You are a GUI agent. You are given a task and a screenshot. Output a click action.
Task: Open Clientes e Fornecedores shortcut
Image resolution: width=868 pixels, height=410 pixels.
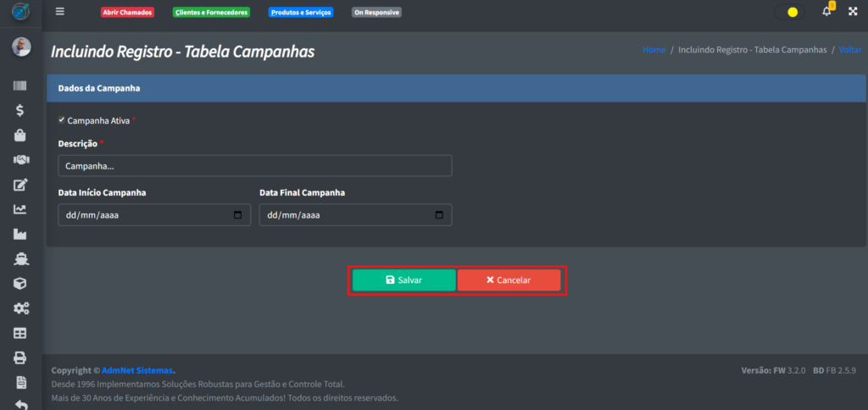211,13
